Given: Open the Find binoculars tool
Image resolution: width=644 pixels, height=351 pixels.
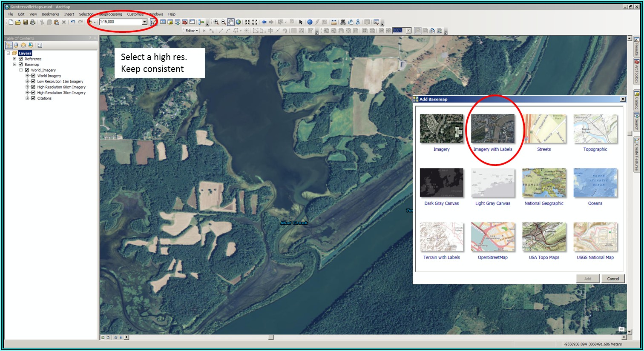Looking at the screenshot, I should (x=342, y=22).
